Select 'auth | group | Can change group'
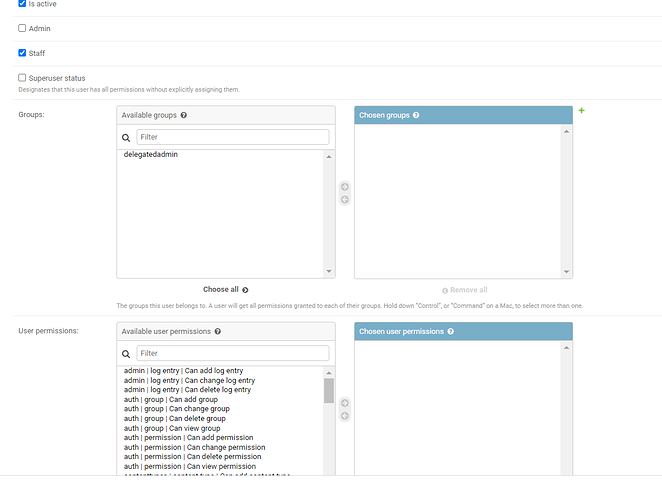662x500 pixels. 176,409
